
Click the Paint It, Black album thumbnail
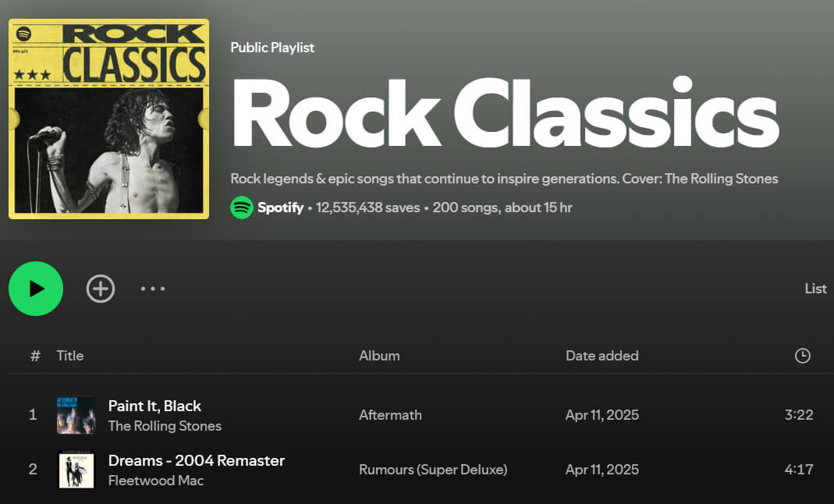click(76, 415)
